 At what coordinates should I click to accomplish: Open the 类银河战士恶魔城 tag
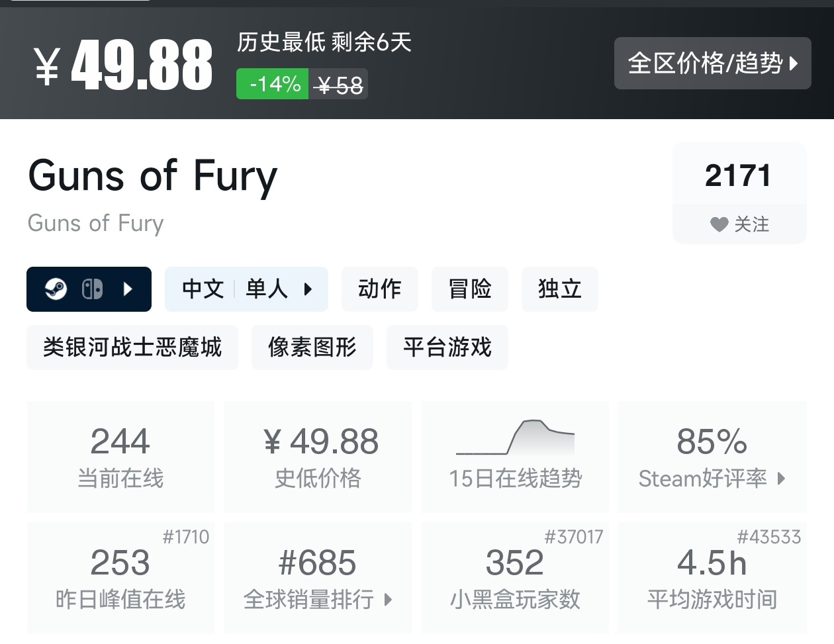(132, 347)
